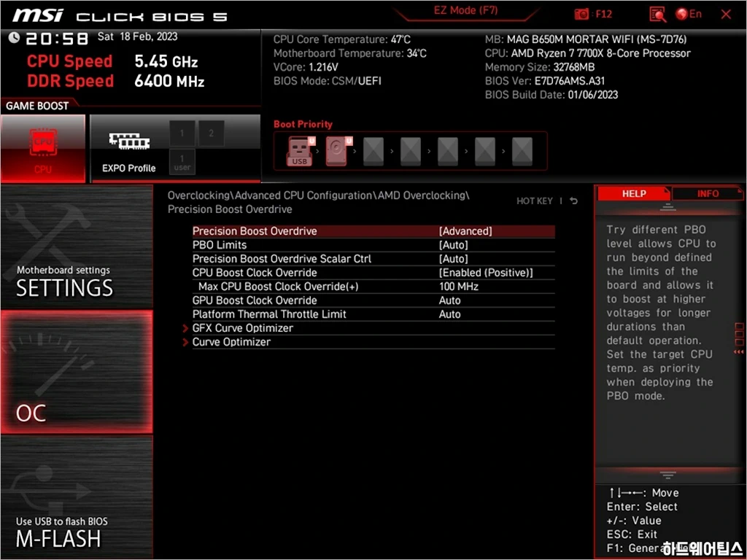Expand the Curve Optimizer submenu
The width and height of the screenshot is (747, 560).
pos(373,341)
